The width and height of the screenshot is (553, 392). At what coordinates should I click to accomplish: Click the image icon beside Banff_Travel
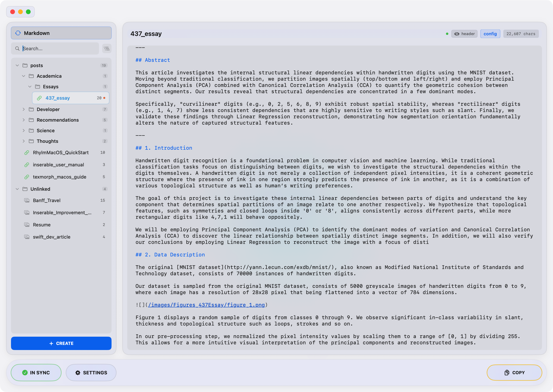click(x=27, y=200)
